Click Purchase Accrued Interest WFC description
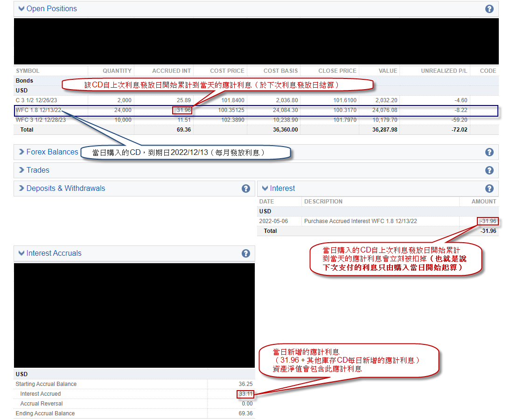 click(x=360, y=221)
